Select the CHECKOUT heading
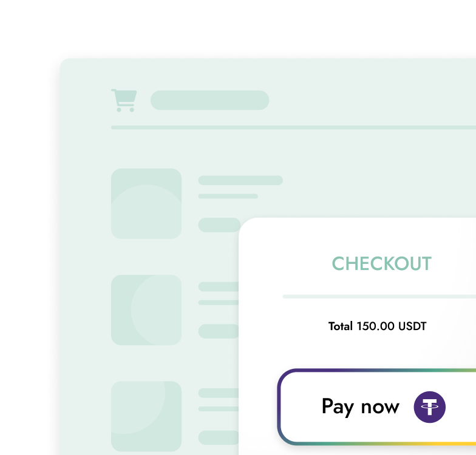The width and height of the screenshot is (476, 455). pyautogui.click(x=381, y=263)
